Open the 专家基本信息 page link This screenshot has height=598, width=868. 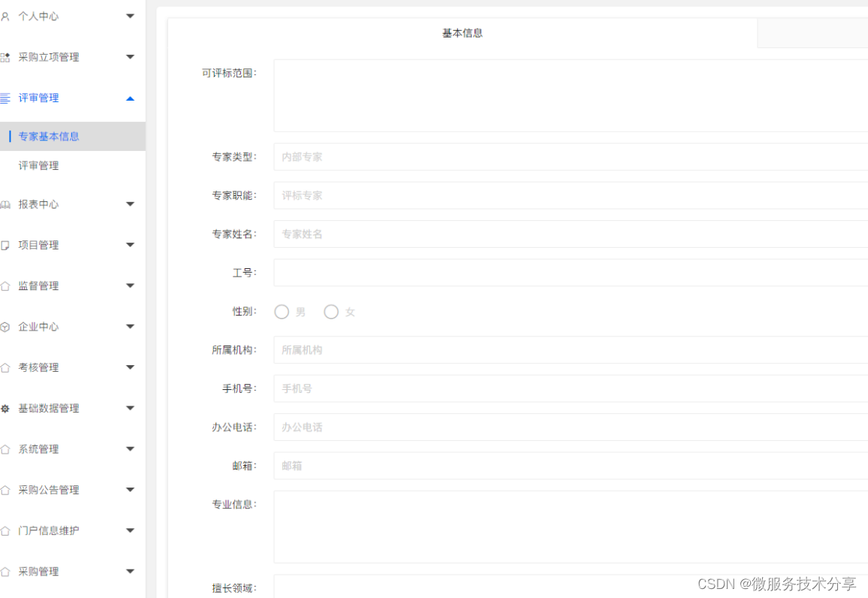pyautogui.click(x=49, y=136)
